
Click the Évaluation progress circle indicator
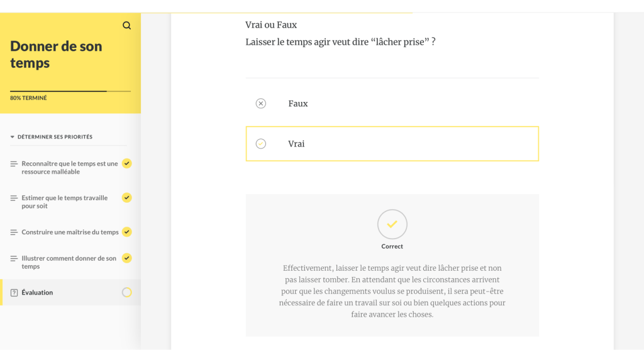(x=126, y=292)
